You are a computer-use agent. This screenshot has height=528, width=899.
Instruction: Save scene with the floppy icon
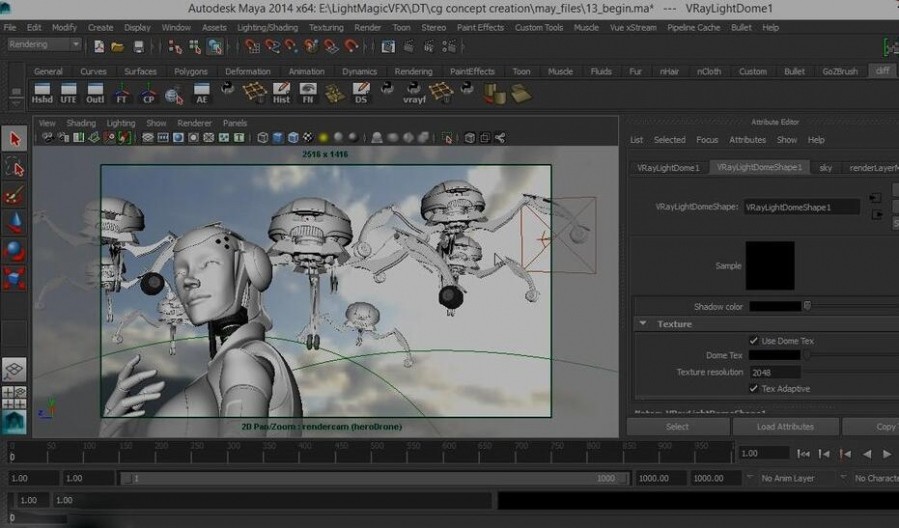coord(138,46)
